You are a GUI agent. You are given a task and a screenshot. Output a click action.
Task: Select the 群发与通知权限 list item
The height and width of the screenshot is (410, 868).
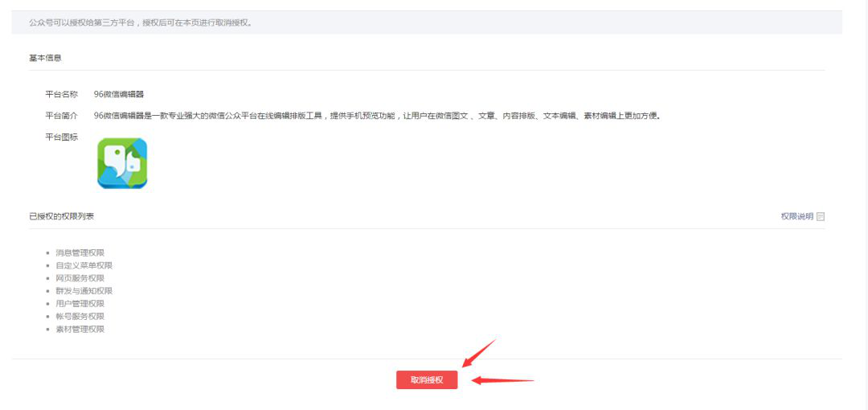[84, 291]
